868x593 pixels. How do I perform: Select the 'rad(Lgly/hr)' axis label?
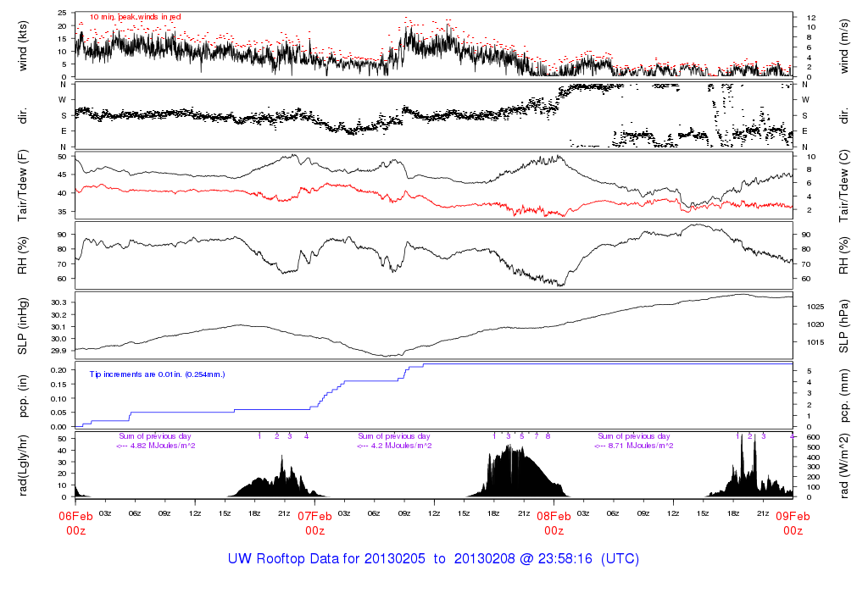pyautogui.click(x=23, y=466)
